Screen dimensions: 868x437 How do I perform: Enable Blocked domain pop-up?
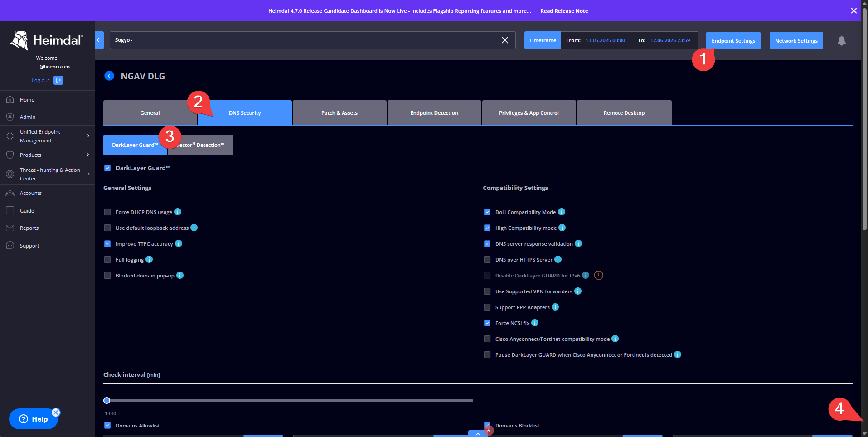point(107,275)
